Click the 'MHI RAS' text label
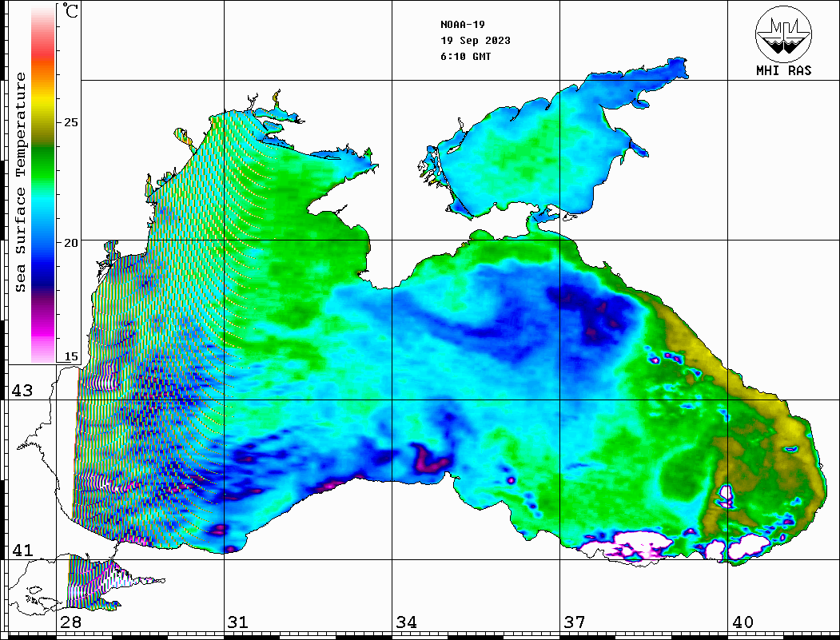 (x=783, y=70)
